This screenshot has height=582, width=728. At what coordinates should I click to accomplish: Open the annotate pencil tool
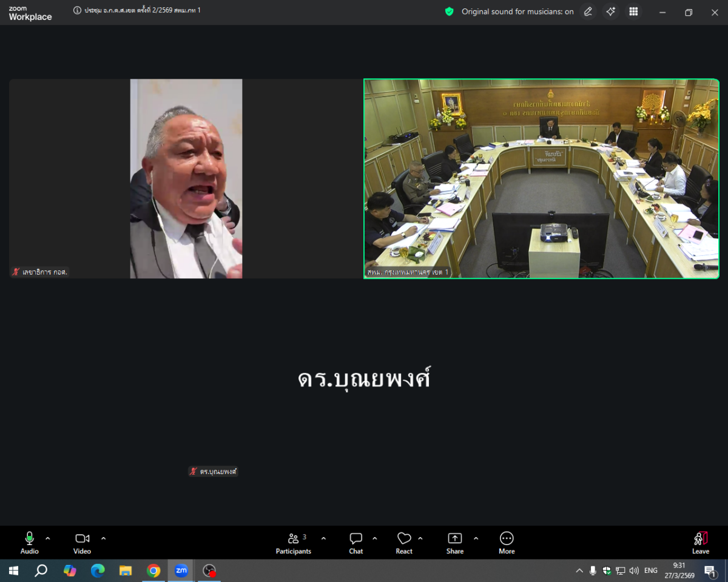coord(587,12)
